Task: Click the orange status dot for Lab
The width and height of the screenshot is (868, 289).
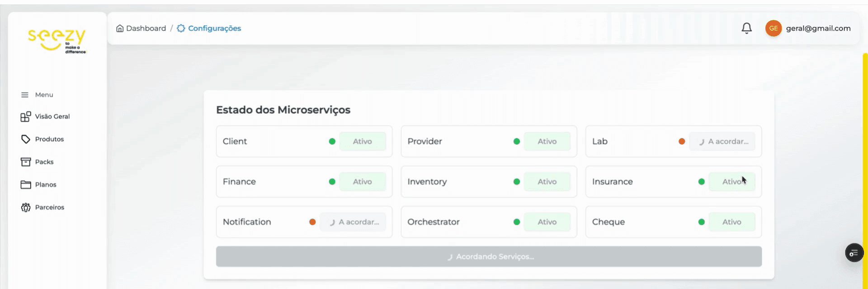Action: (682, 141)
